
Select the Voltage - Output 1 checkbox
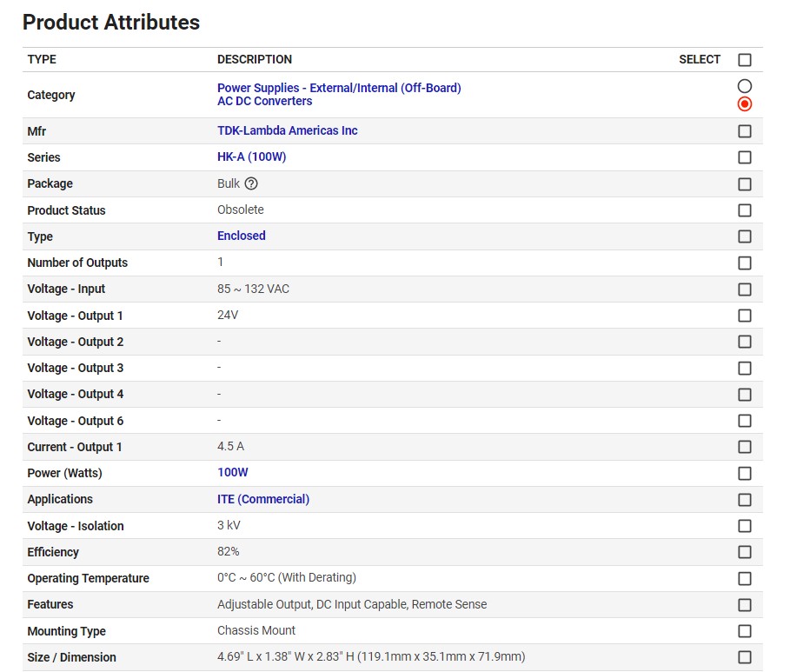click(745, 316)
